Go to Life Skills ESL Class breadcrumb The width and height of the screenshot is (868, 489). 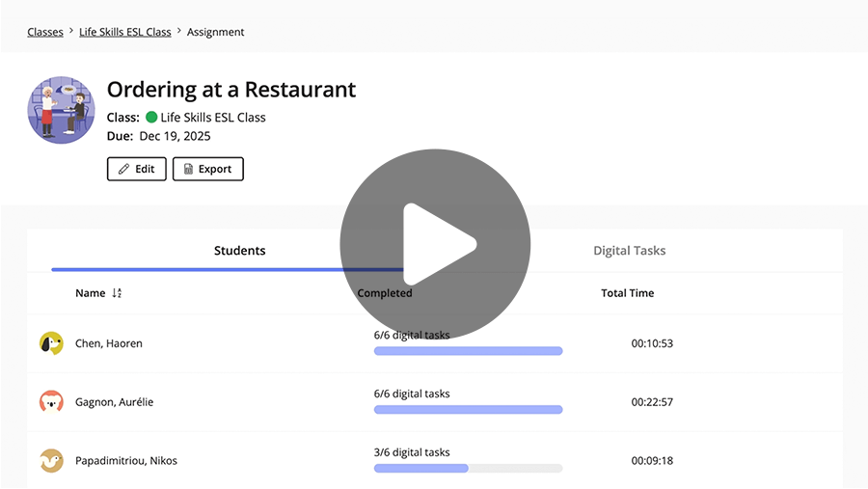click(x=125, y=32)
